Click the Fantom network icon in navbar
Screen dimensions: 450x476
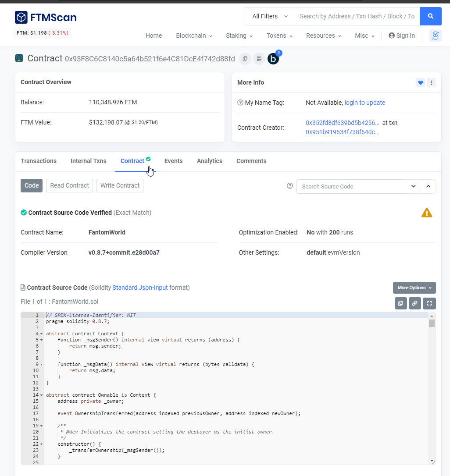[435, 36]
